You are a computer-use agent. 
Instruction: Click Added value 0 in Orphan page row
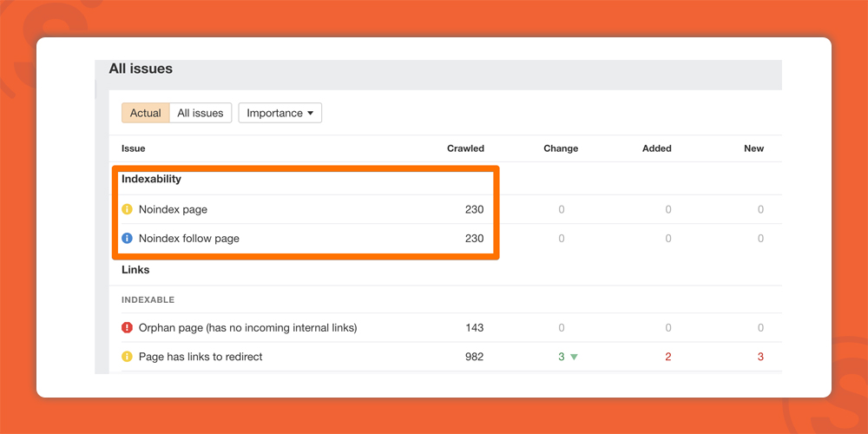[668, 328]
